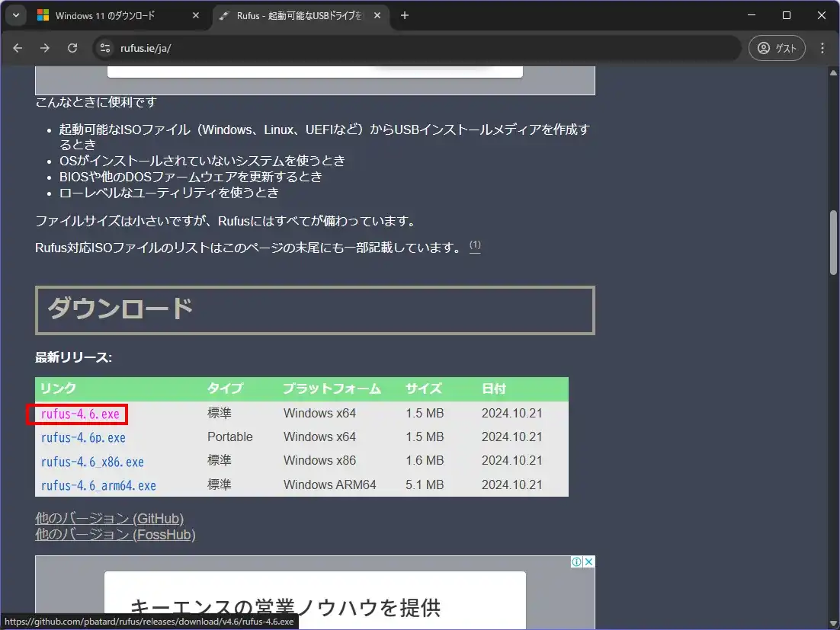Open the guest profile menu
This screenshot has height=630, width=840.
point(777,48)
